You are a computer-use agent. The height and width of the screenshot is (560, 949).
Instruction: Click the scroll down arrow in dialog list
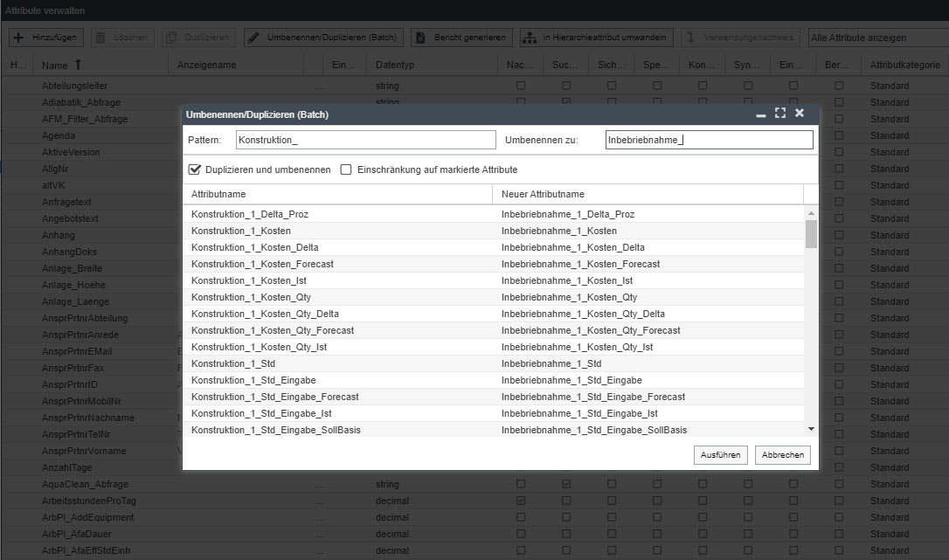pos(811,429)
